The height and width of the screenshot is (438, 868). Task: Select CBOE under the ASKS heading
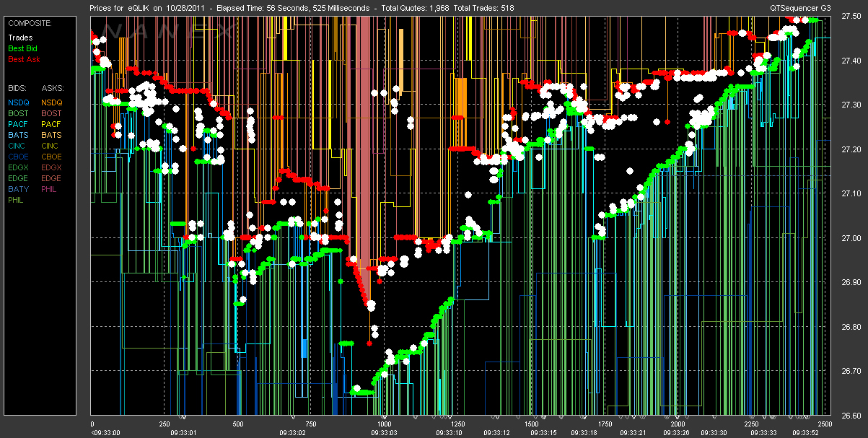tap(52, 157)
